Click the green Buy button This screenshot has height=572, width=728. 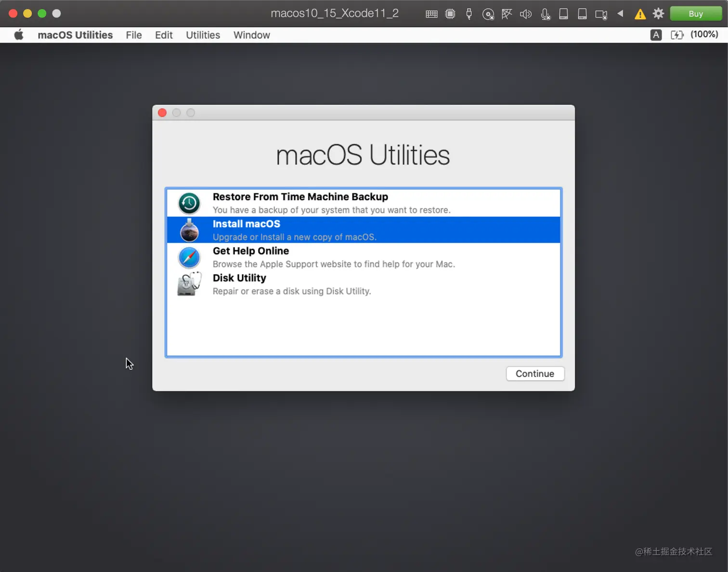[x=696, y=13]
